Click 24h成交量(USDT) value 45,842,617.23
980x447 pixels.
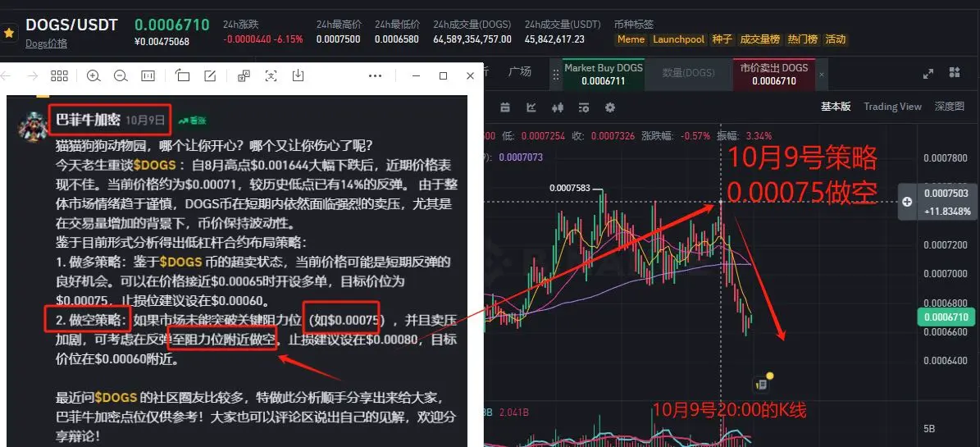(x=554, y=39)
